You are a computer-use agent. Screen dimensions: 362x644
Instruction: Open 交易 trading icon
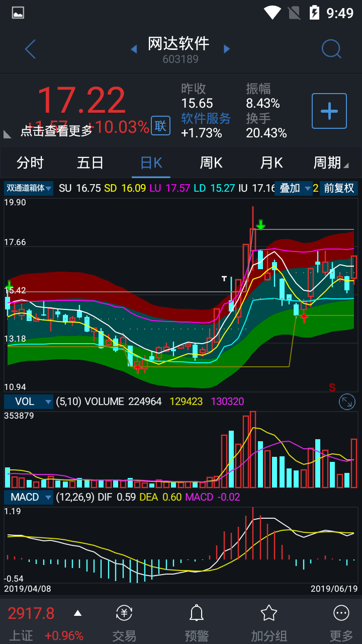[124, 624]
